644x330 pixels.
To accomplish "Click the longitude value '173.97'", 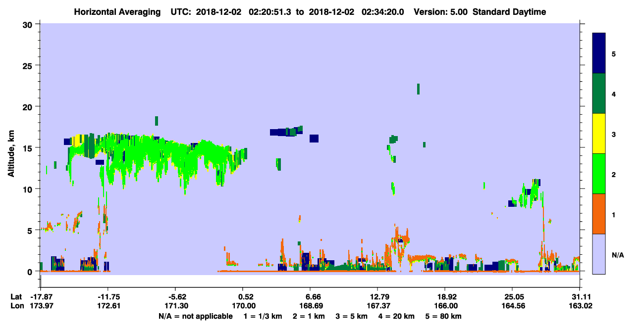I will point(42,306).
